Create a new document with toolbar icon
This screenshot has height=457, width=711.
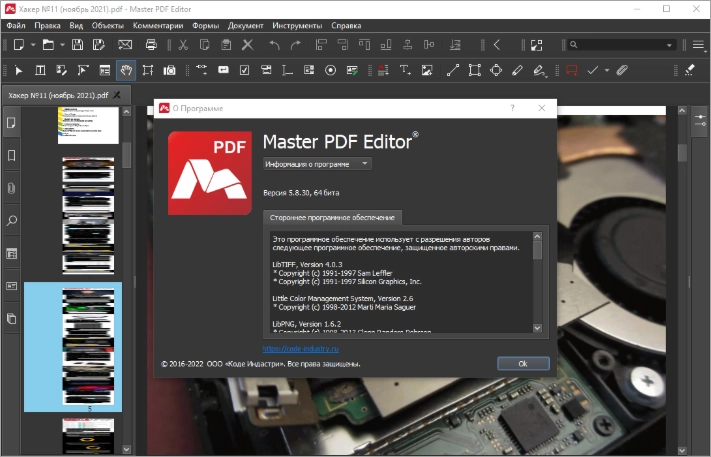19,45
